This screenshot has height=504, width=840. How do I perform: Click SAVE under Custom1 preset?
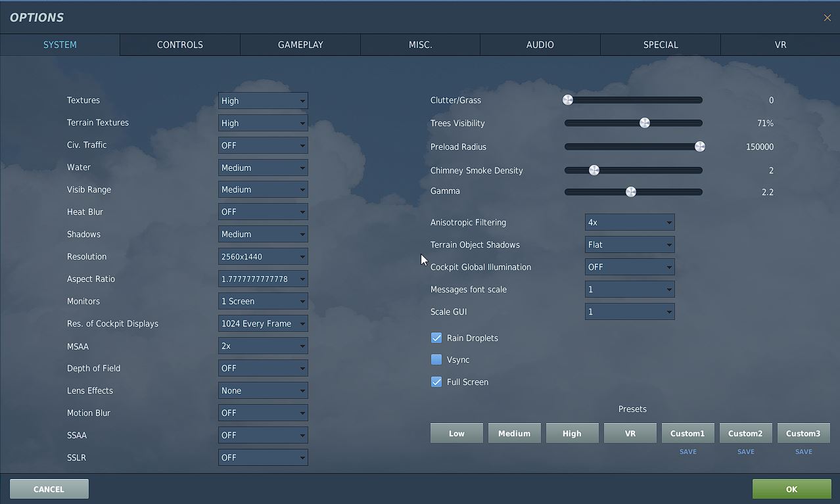coord(688,451)
